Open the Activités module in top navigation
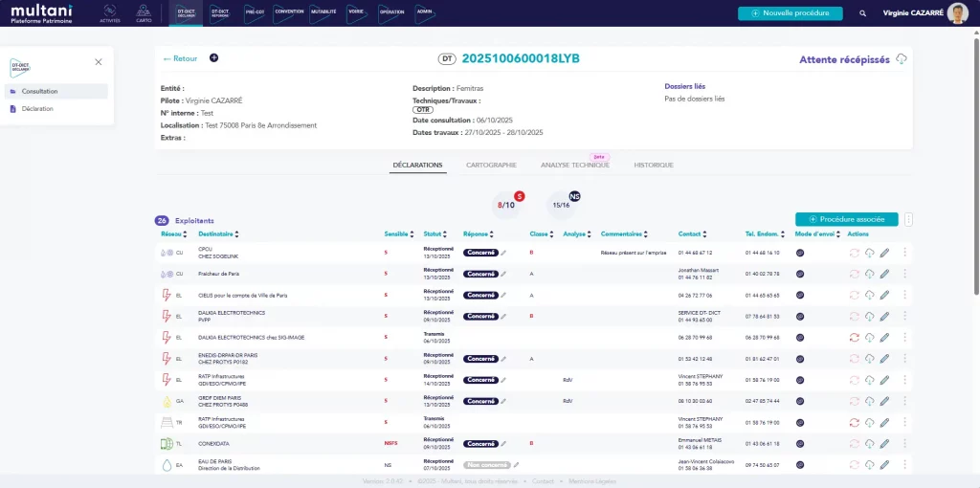Image resolution: width=980 pixels, height=488 pixels. pos(110,13)
